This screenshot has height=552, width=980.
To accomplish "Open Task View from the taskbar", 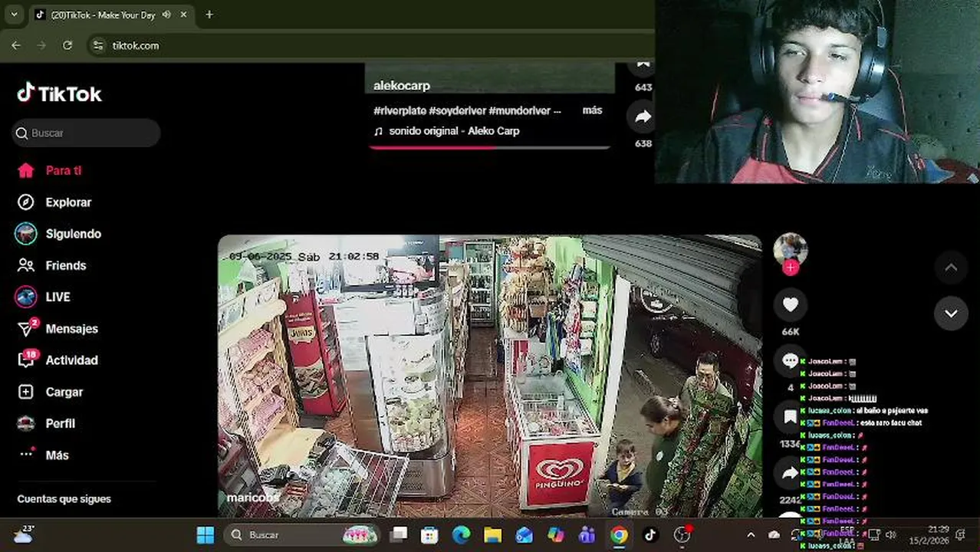I will click(x=399, y=535).
